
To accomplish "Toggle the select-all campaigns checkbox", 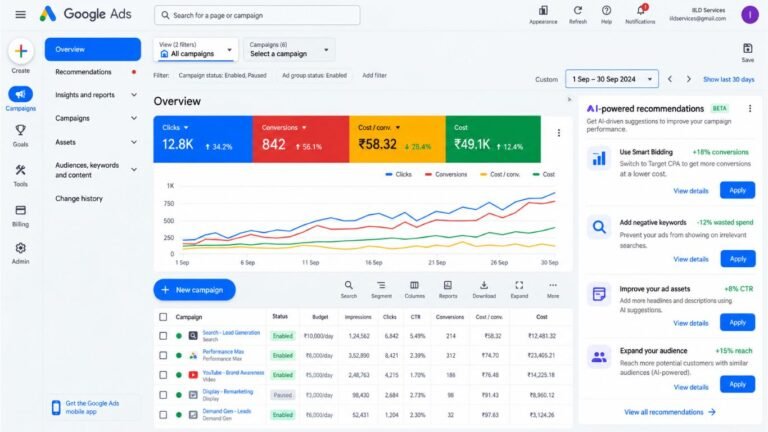I will (163, 317).
